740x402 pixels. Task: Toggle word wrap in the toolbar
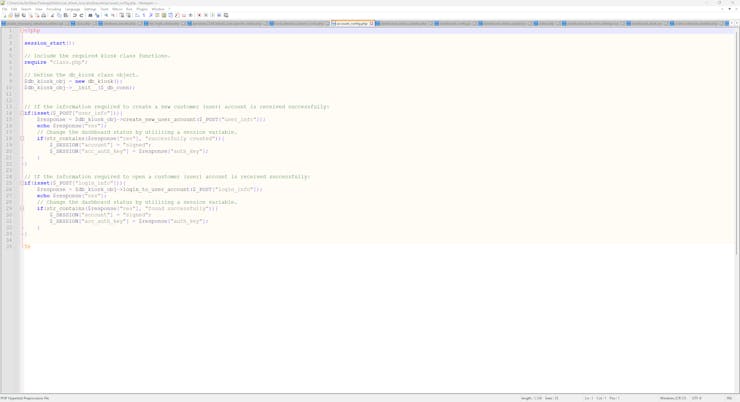137,16
